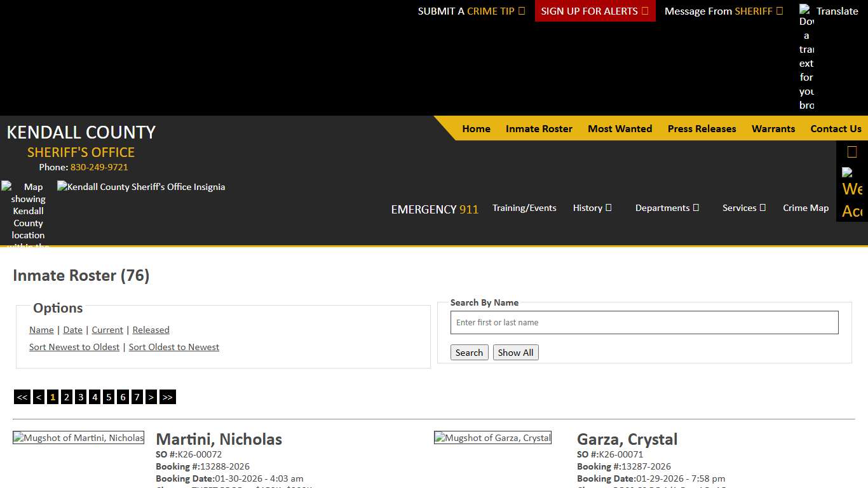Viewport: 868px width, 488px height.
Task: Click the Kendall County Sheriff's Office insignia
Action: pos(140,186)
